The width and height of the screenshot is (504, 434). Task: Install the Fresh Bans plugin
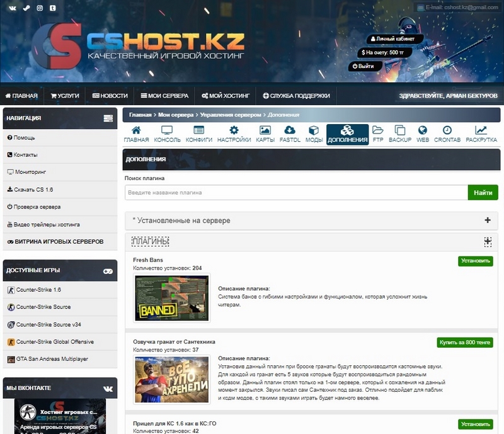click(x=476, y=261)
